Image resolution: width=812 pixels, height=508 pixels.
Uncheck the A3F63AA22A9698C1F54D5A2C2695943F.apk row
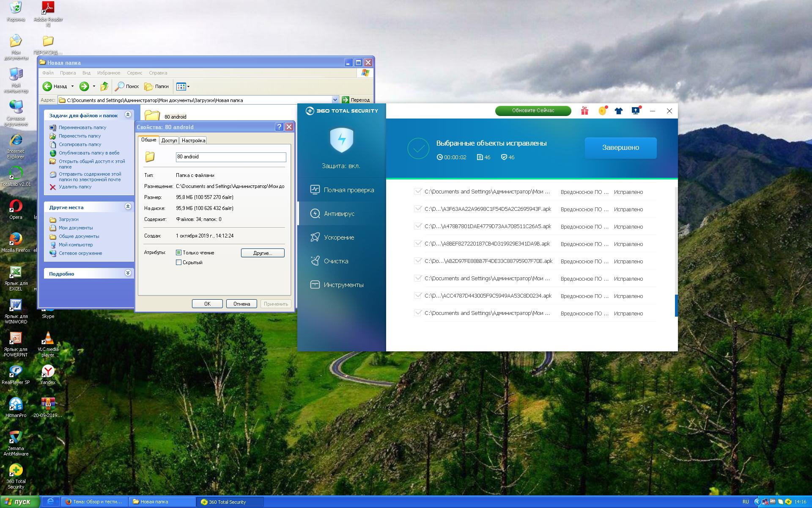click(418, 209)
